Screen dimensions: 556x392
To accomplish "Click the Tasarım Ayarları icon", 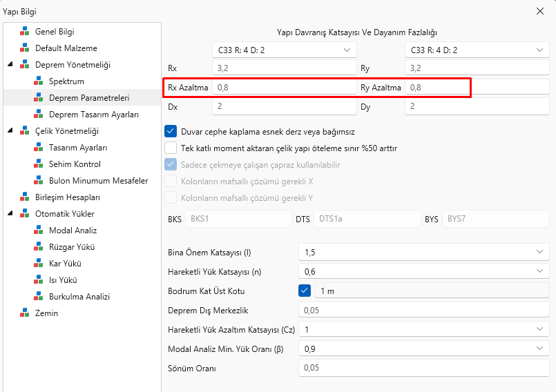I will coord(39,148).
